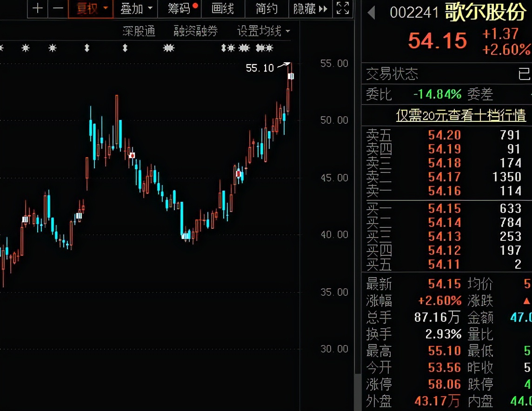532x411 pixels.
Task: Click the 仅需20元查看十档行情 link
Action: [460, 115]
